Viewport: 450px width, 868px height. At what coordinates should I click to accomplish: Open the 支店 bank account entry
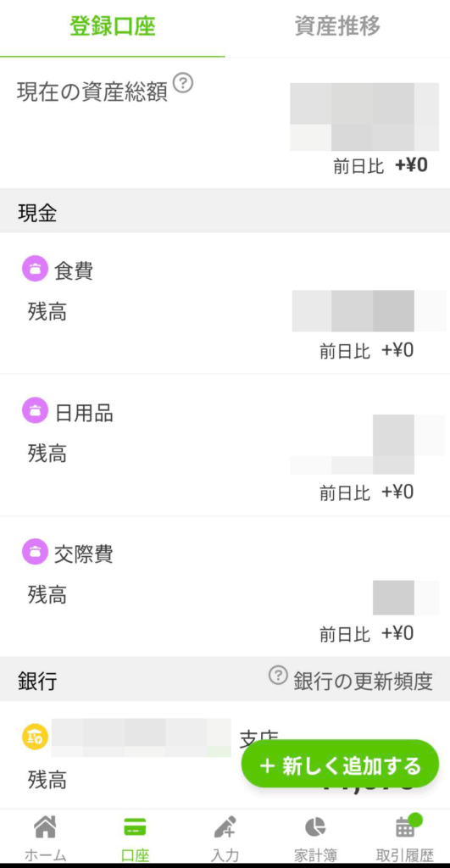(x=225, y=755)
